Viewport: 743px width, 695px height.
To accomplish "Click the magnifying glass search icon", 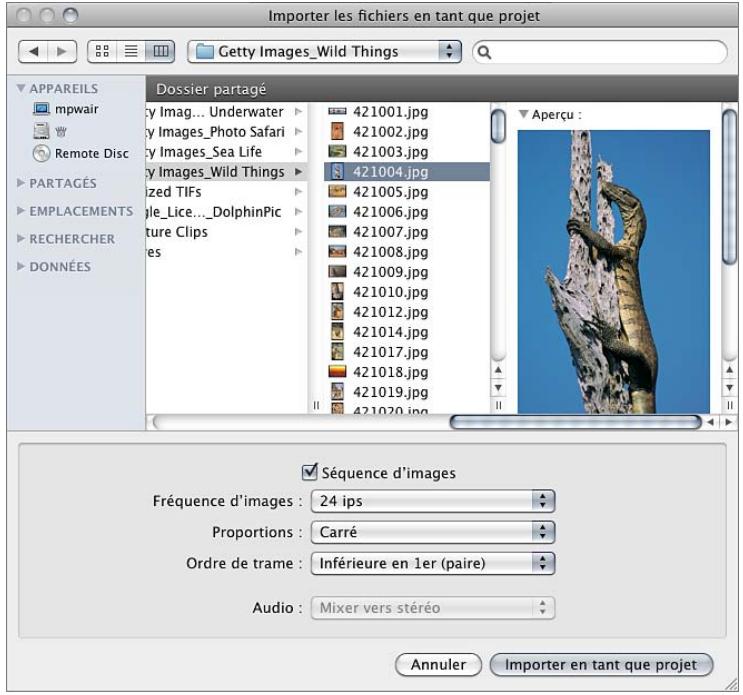I will [x=484, y=52].
